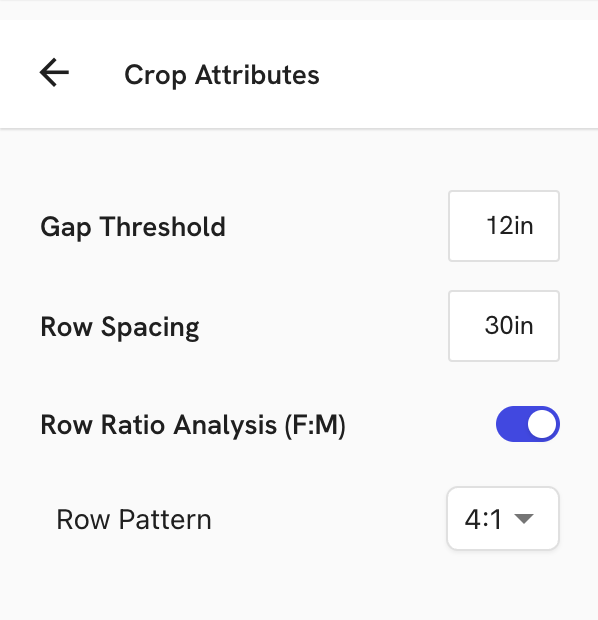Viewport: 598px width, 620px height.
Task: Select the 4:1 value text
Action: coord(483,519)
